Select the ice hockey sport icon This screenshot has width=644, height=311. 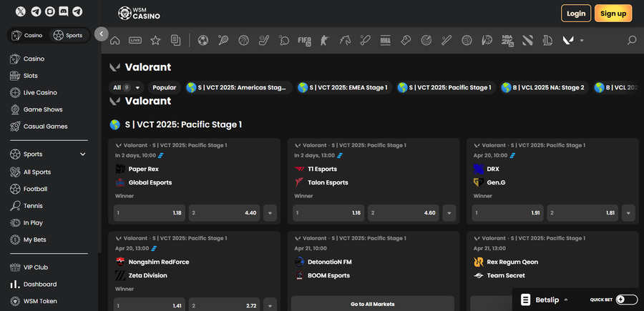pos(263,40)
